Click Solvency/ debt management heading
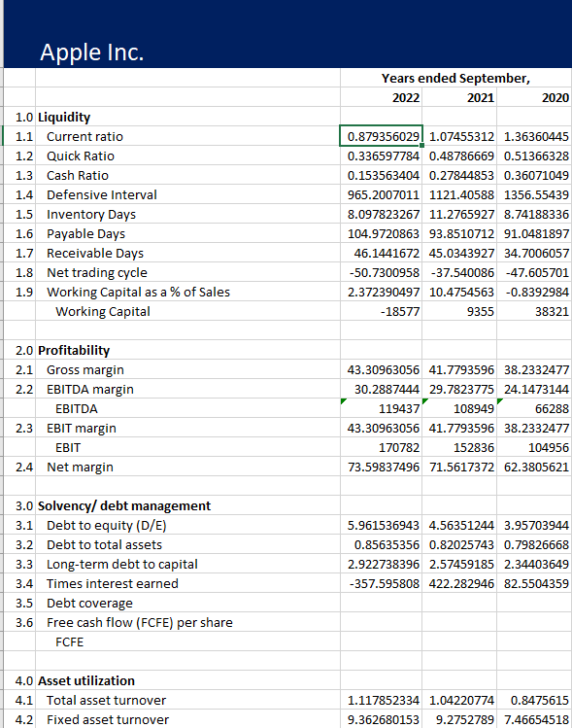572x728 pixels. pyautogui.click(x=124, y=506)
